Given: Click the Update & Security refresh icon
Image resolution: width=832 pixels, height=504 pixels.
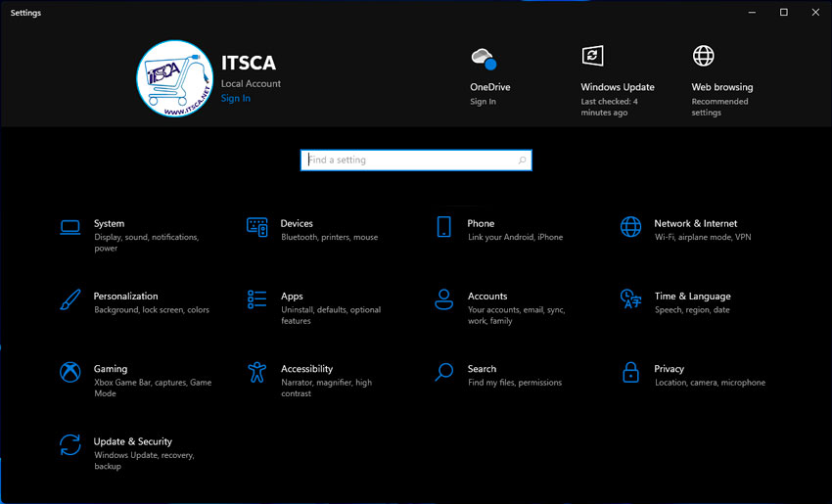Looking at the screenshot, I should pos(69,445).
